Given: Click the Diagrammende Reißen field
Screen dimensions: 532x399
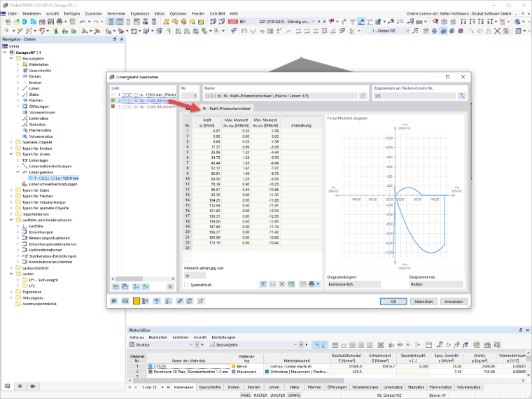Looking at the screenshot, I should coord(436,284).
